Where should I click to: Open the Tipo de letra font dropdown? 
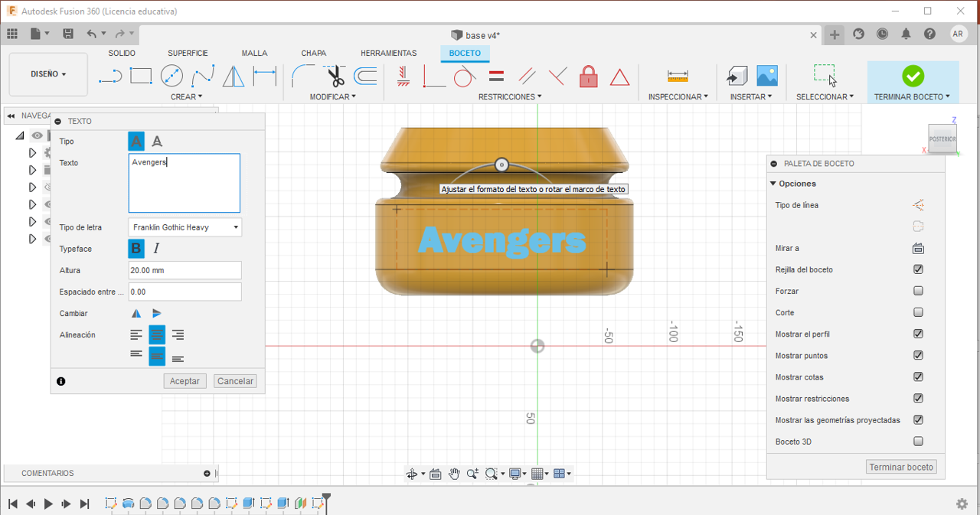185,227
